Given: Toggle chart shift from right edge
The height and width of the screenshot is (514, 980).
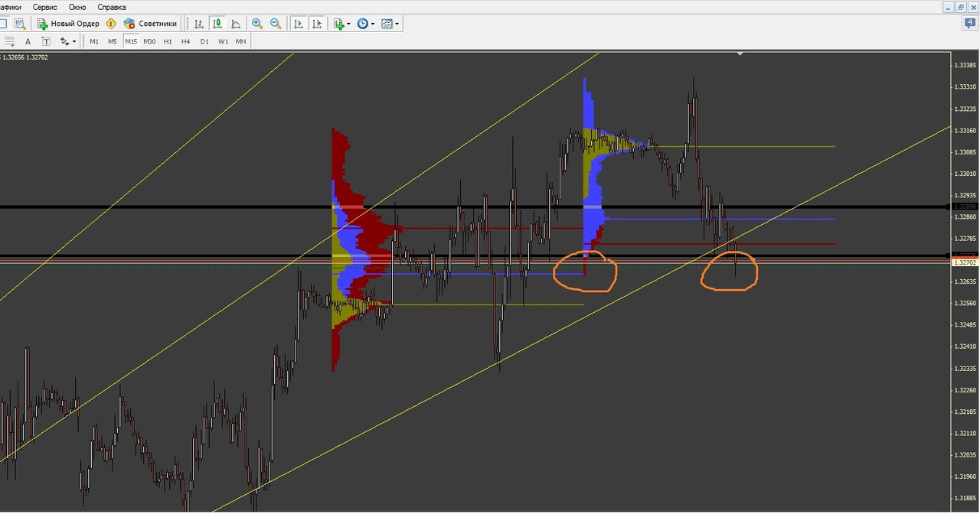Looking at the screenshot, I should (317, 24).
